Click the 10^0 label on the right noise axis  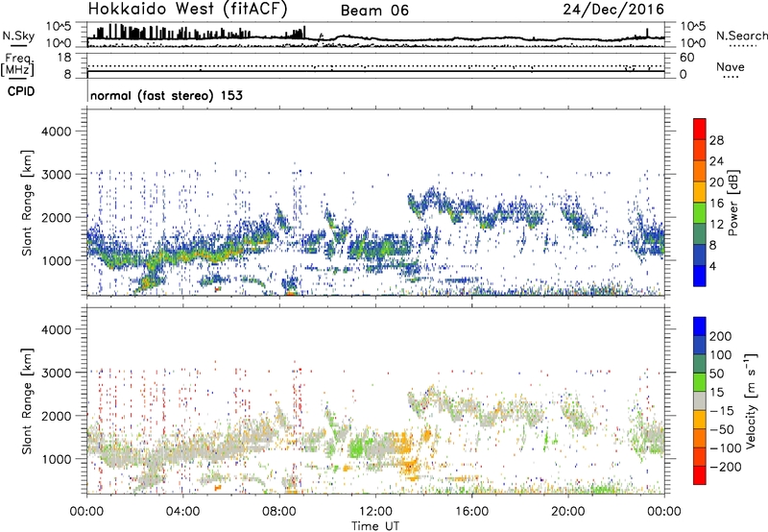click(x=693, y=43)
